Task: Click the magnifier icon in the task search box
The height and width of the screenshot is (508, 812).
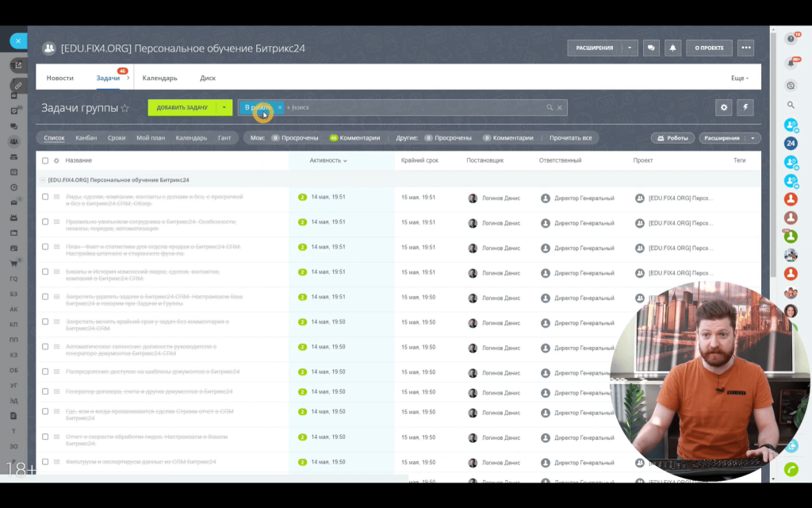Action: pyautogui.click(x=550, y=107)
